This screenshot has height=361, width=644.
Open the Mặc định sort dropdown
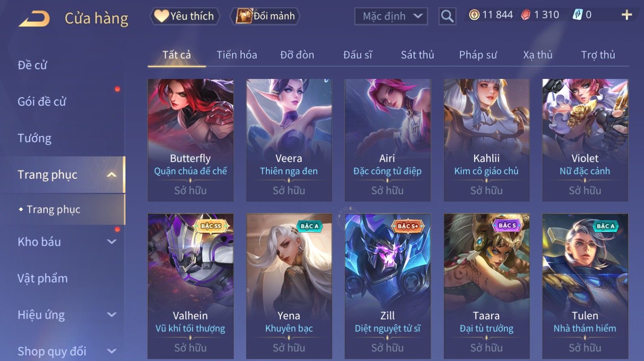tap(391, 16)
